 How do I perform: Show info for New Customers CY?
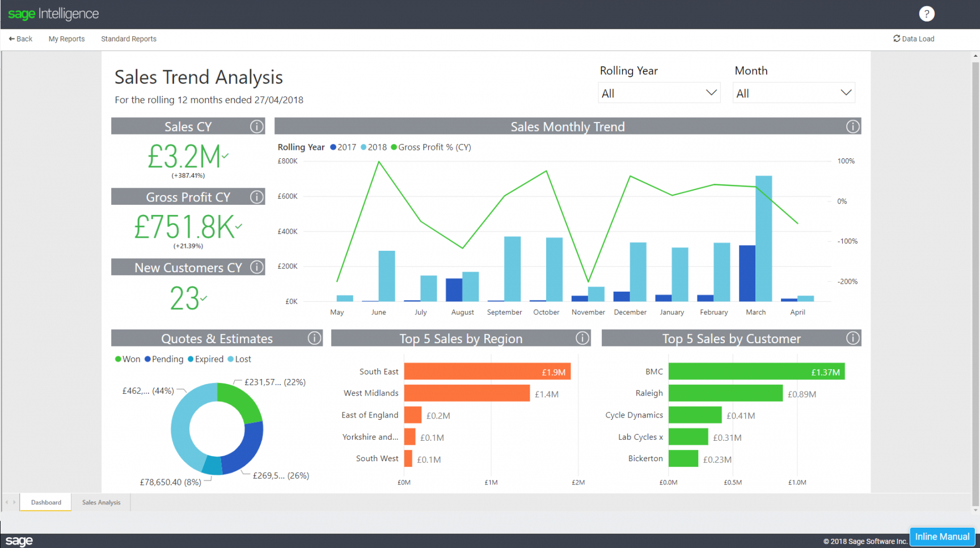(x=257, y=267)
